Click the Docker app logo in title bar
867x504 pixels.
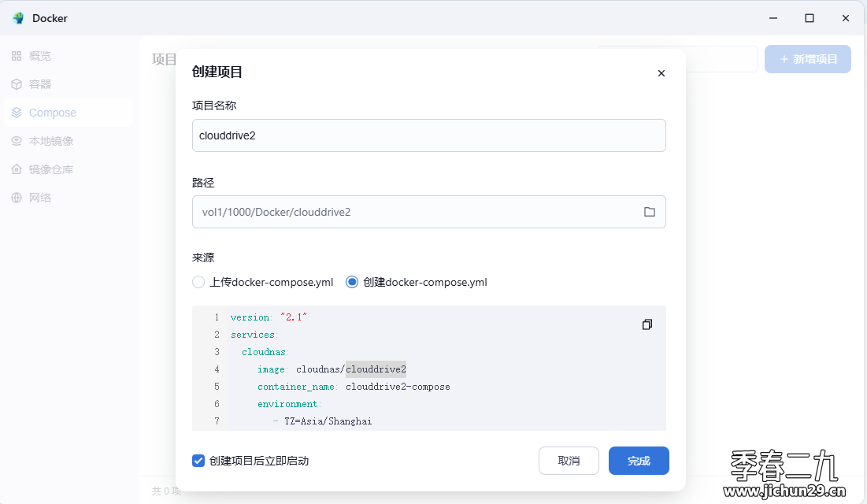(18, 18)
